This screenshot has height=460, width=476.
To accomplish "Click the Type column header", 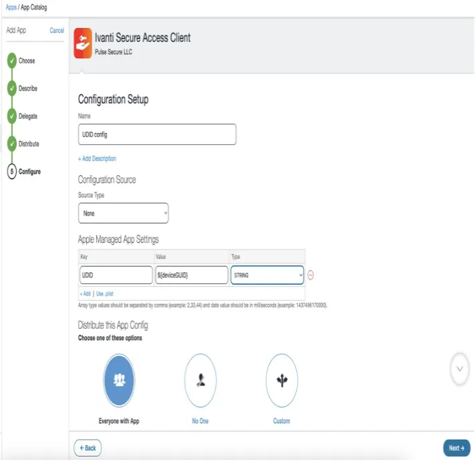I will [x=235, y=257].
